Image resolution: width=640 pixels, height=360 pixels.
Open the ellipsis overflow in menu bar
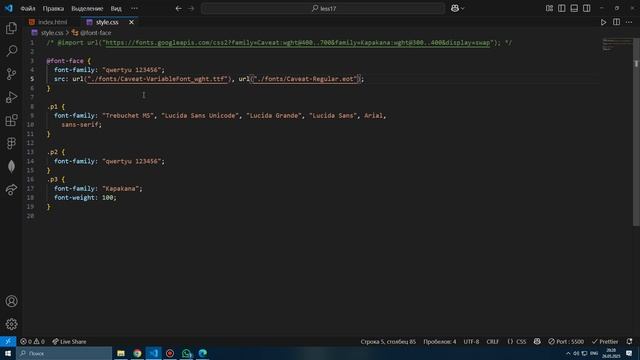[x=134, y=8]
